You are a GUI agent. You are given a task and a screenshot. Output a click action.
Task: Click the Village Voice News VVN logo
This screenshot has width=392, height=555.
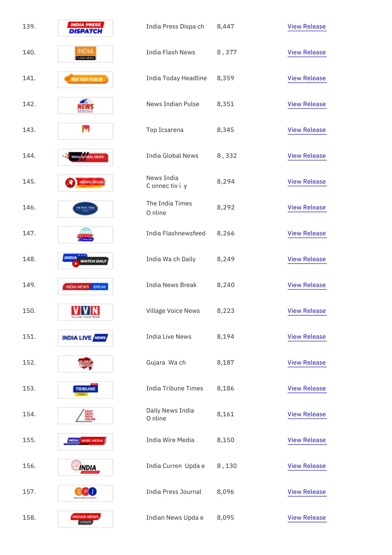(85, 312)
